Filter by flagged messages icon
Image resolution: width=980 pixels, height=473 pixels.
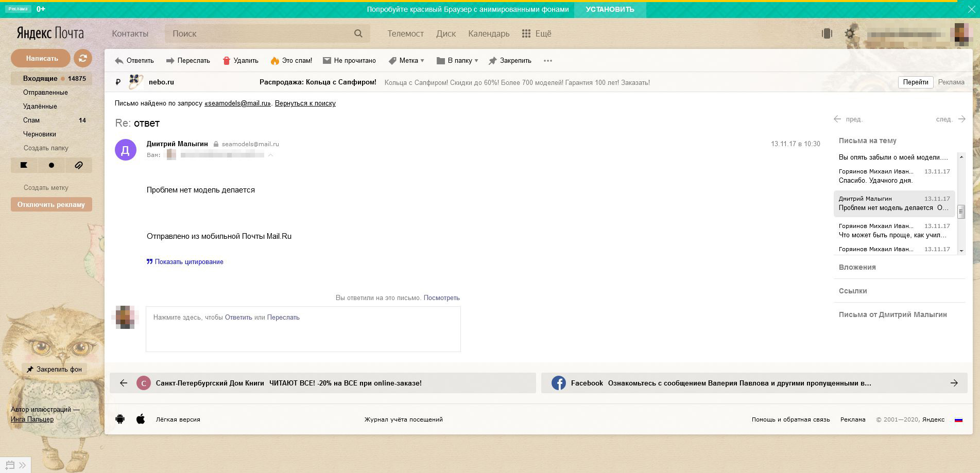(24, 165)
